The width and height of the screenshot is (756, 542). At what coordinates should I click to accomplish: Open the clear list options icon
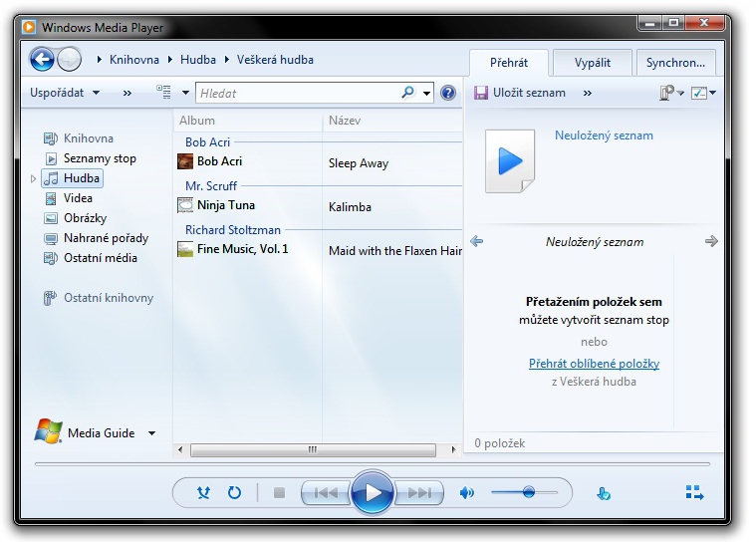pyautogui.click(x=667, y=93)
